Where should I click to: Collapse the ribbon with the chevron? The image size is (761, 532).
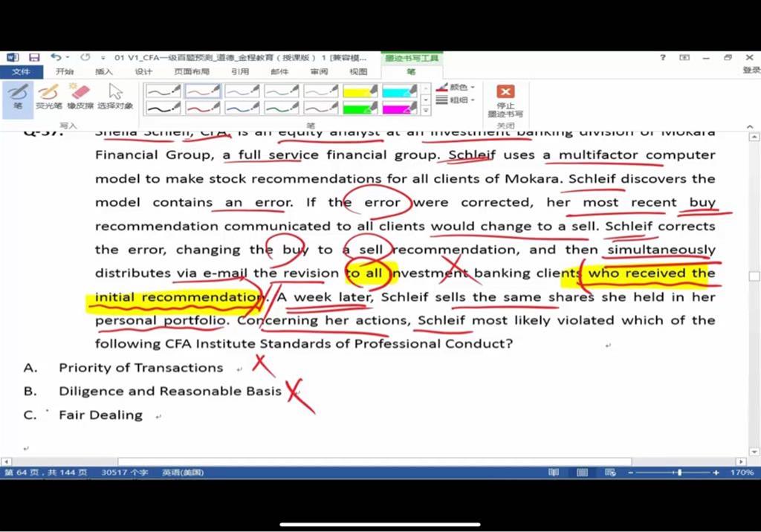tap(750, 127)
